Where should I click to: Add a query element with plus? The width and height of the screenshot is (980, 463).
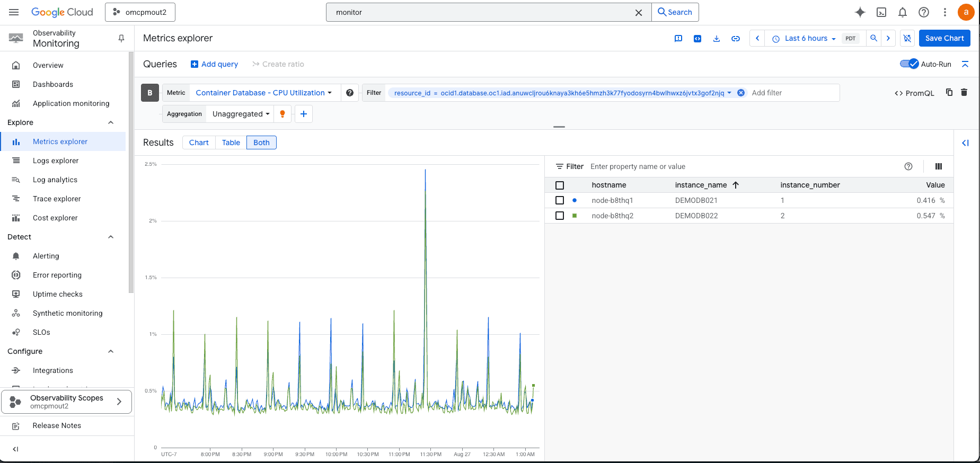tap(304, 114)
